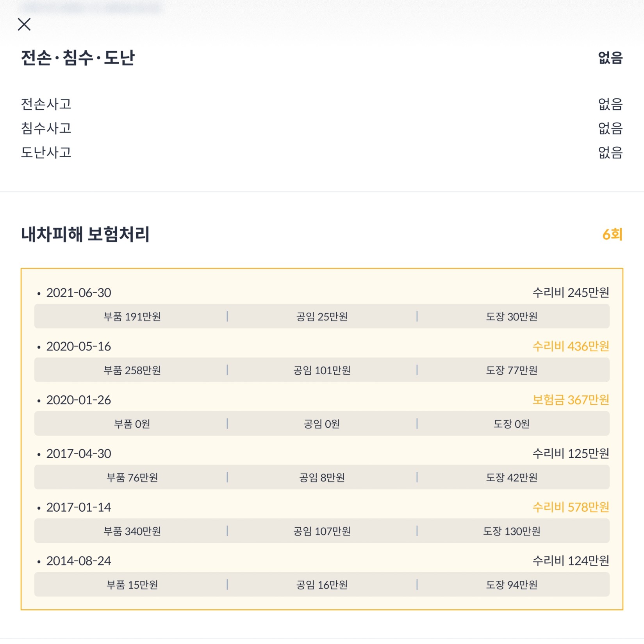644x644 pixels.
Task: Close the accident history panel with X
Action: pos(24,25)
